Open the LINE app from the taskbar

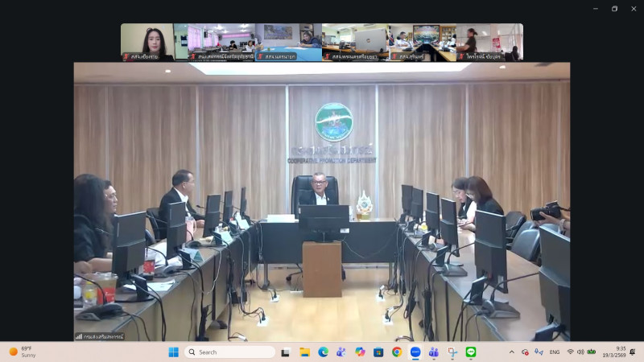pos(471,352)
